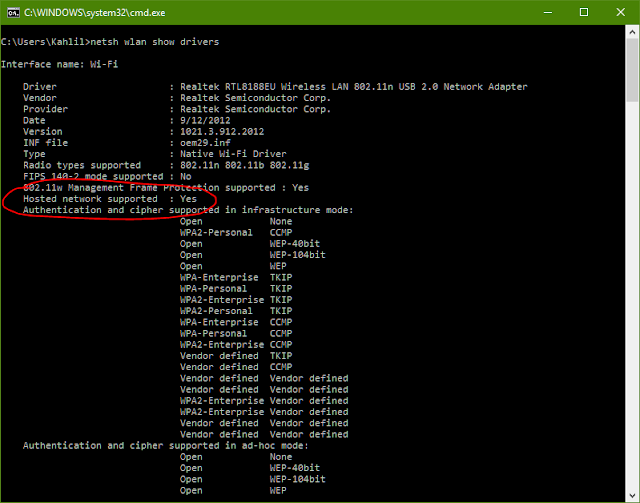Click the 'Vendor defined CCMP' row
The height and width of the screenshot is (503, 640).
[236, 367]
